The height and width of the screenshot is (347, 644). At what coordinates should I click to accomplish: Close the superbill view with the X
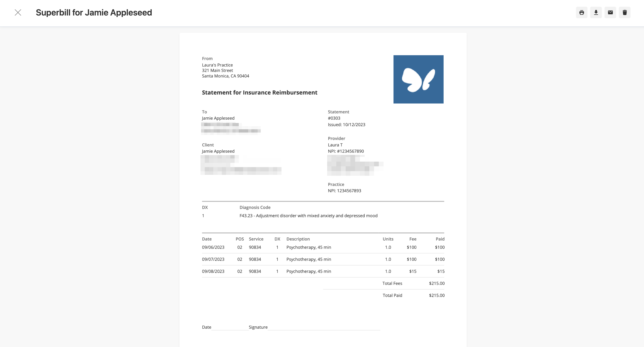[x=18, y=13]
